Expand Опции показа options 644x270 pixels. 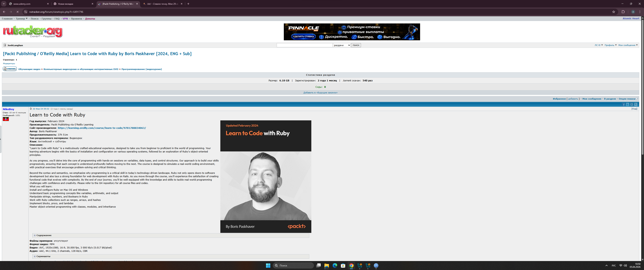(x=628, y=99)
